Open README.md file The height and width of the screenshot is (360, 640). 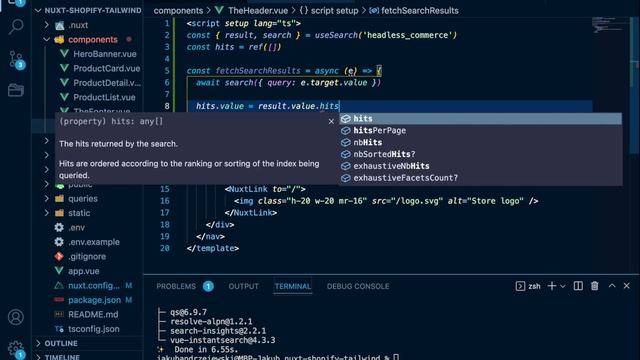tap(93, 315)
